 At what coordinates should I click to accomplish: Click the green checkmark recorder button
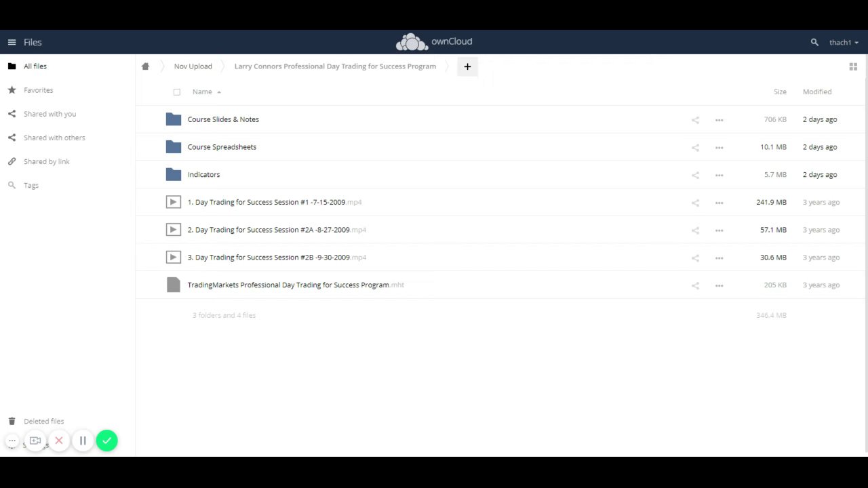[106, 441]
